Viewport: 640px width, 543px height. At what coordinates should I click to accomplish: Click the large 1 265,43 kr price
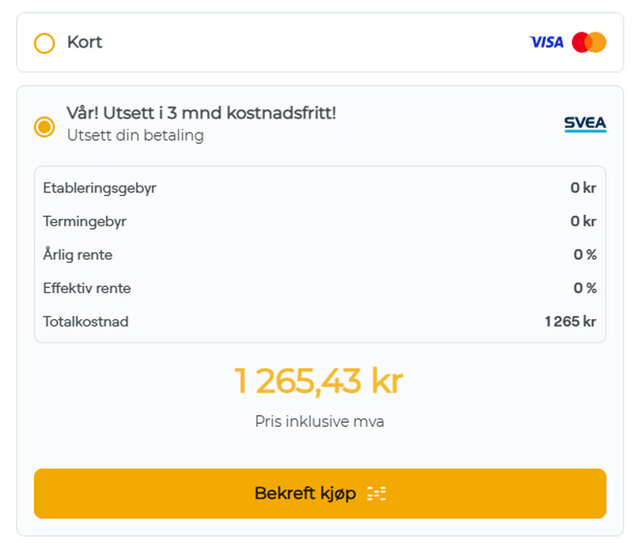319,381
